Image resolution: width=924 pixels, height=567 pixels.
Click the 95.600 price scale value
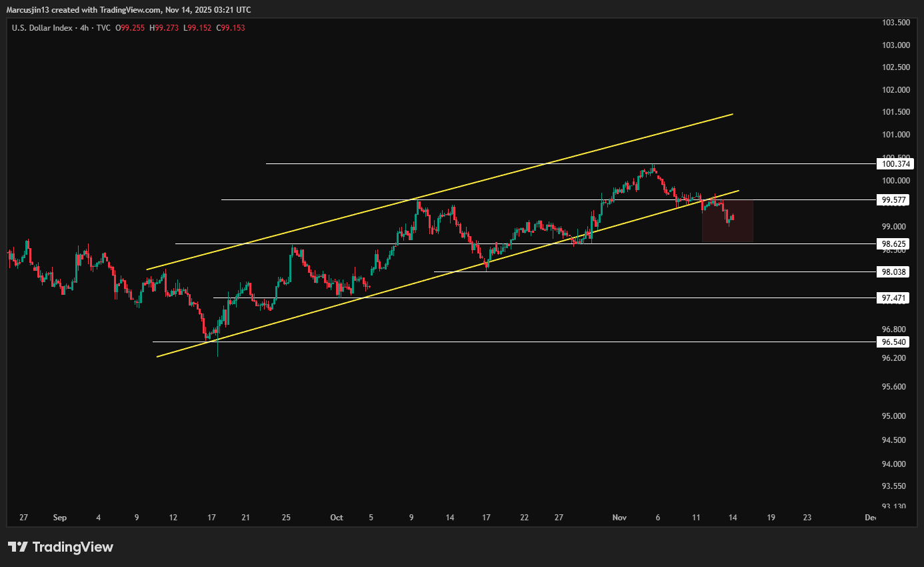[x=893, y=387]
